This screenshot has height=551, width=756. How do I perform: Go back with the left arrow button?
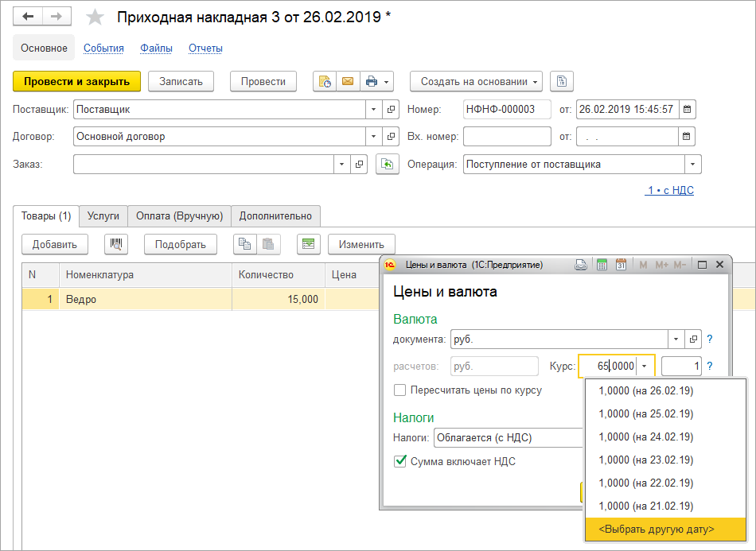pos(28,17)
